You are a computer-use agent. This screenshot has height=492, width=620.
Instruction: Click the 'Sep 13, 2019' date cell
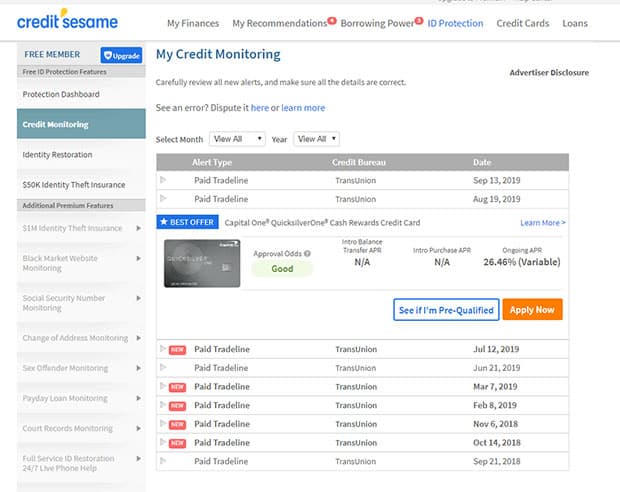(x=497, y=180)
